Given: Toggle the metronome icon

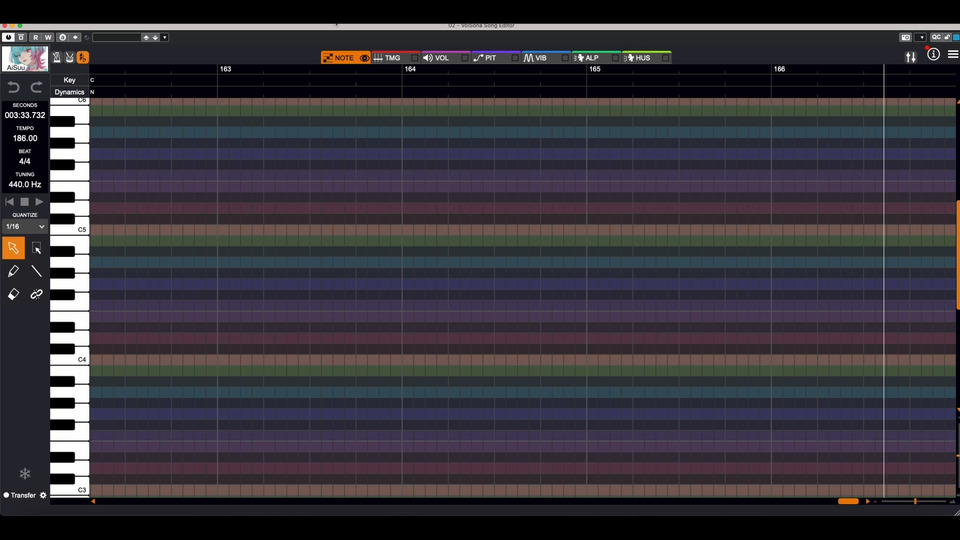Looking at the screenshot, I should tap(57, 58).
